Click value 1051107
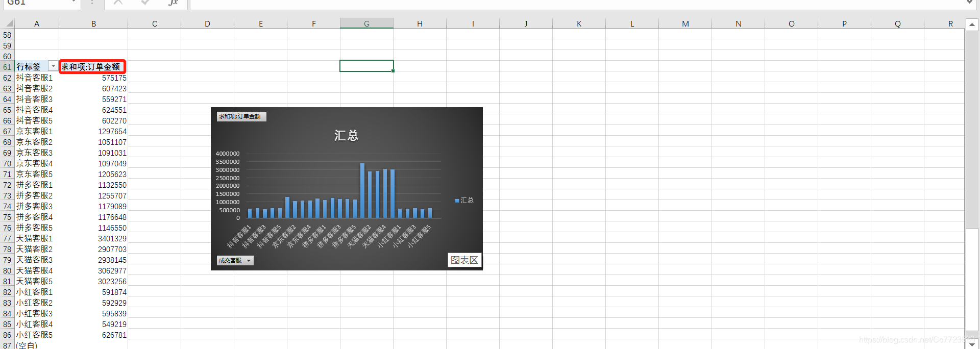The height and width of the screenshot is (349, 980). tap(112, 142)
